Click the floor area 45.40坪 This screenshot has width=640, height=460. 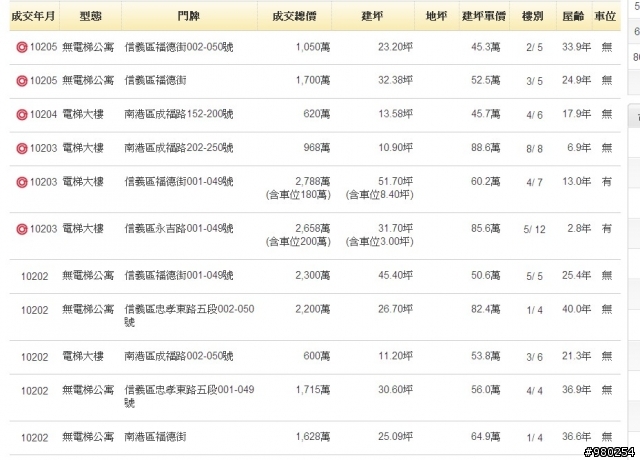pyautogui.click(x=396, y=276)
